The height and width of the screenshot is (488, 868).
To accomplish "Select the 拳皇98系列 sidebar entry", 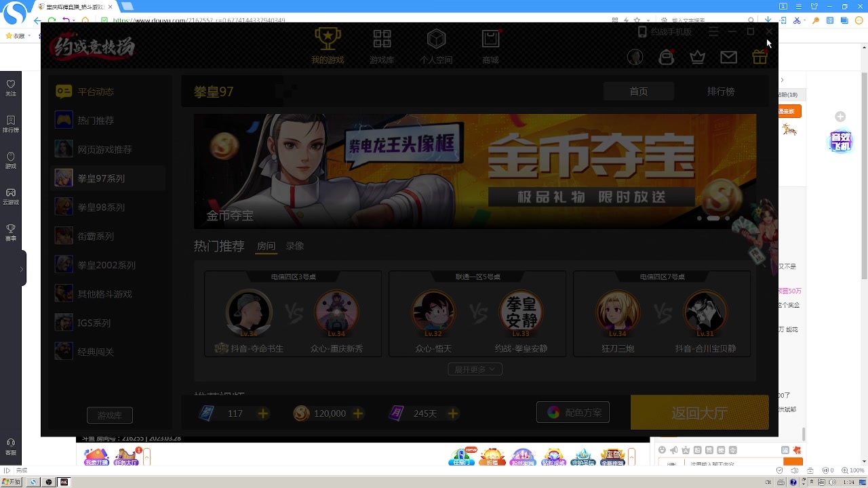I will coord(101,207).
